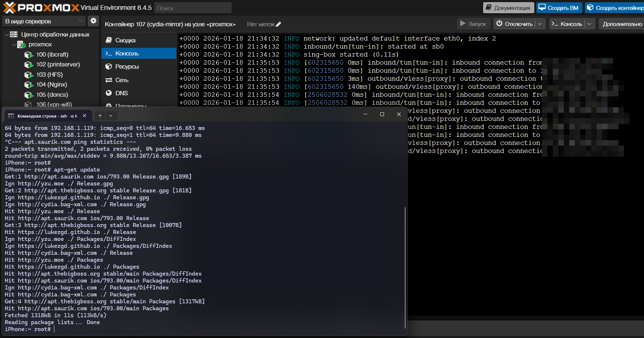Collapse the proxmox node in the tree
The image size is (644, 338).
point(14,45)
